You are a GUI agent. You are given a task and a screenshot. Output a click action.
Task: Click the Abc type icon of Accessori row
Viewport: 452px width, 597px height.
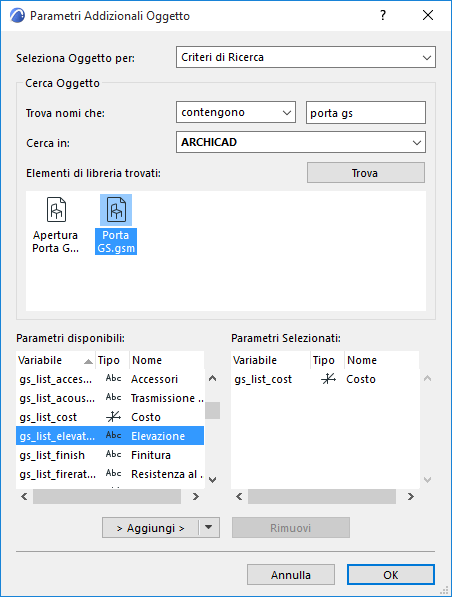pos(113,378)
